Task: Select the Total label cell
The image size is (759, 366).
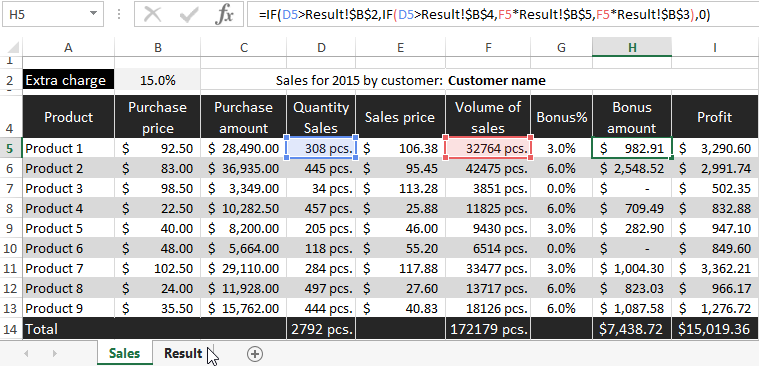Action: [68, 329]
